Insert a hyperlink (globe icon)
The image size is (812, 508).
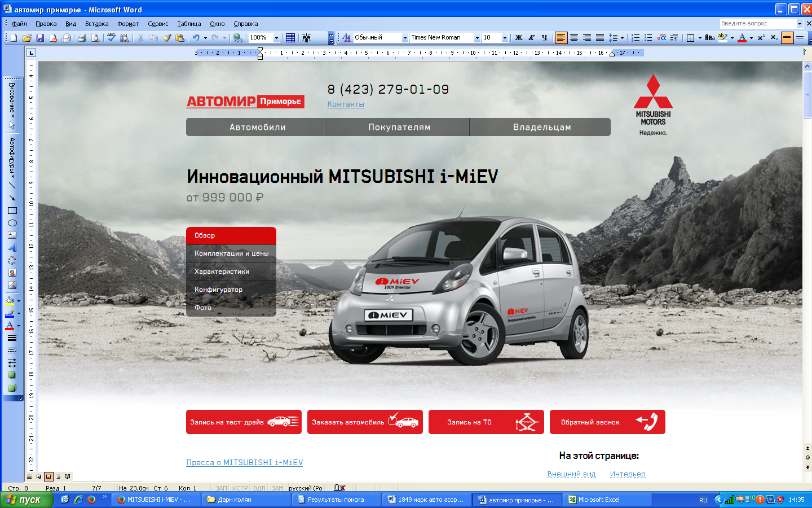click(x=238, y=38)
